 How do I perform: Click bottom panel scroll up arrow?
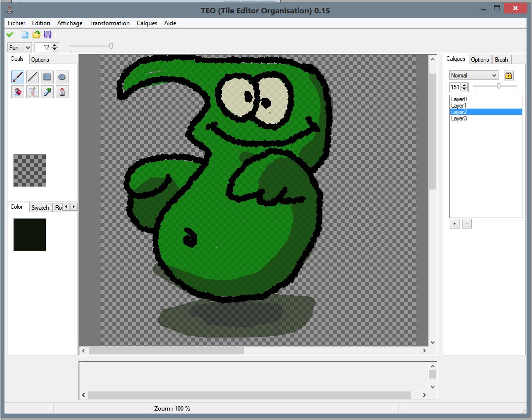click(432, 366)
